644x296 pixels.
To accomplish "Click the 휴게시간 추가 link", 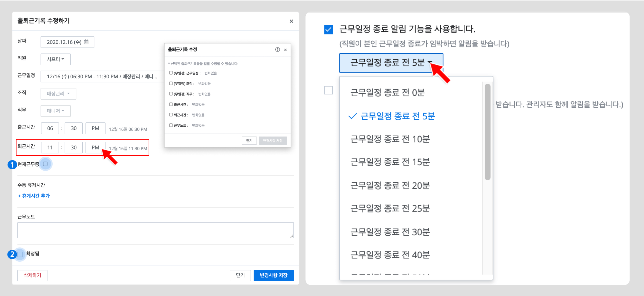I will point(34,196).
